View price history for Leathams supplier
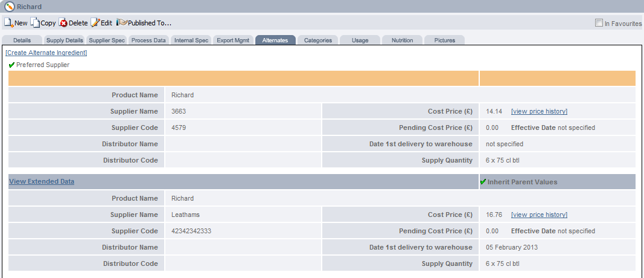The height and width of the screenshot is (278, 644). point(539,215)
